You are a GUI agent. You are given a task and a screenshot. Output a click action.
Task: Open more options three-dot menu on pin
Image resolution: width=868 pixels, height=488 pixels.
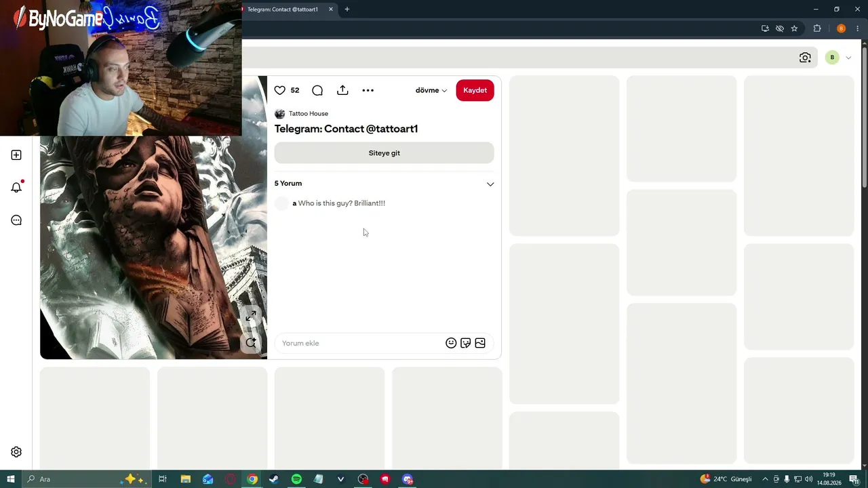pos(368,90)
